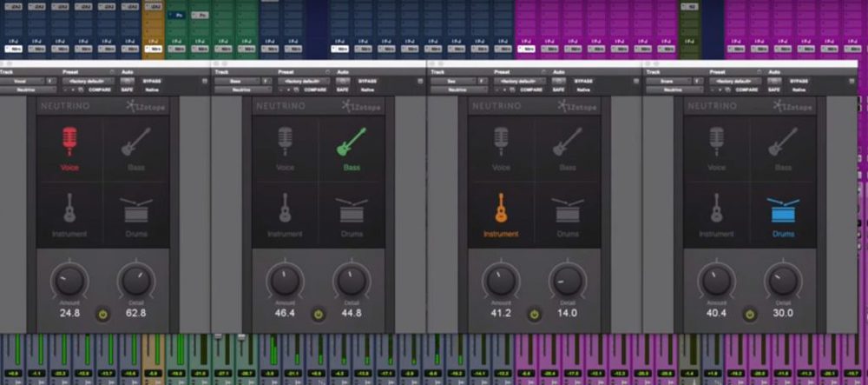
Task: Click SAFE in the Snare track plugin
Action: tap(774, 90)
